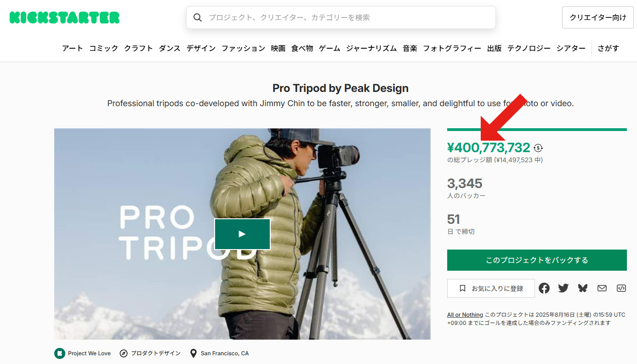The width and height of the screenshot is (637, 364).
Task: Click お気に入りに登録 button
Action: 491,288
